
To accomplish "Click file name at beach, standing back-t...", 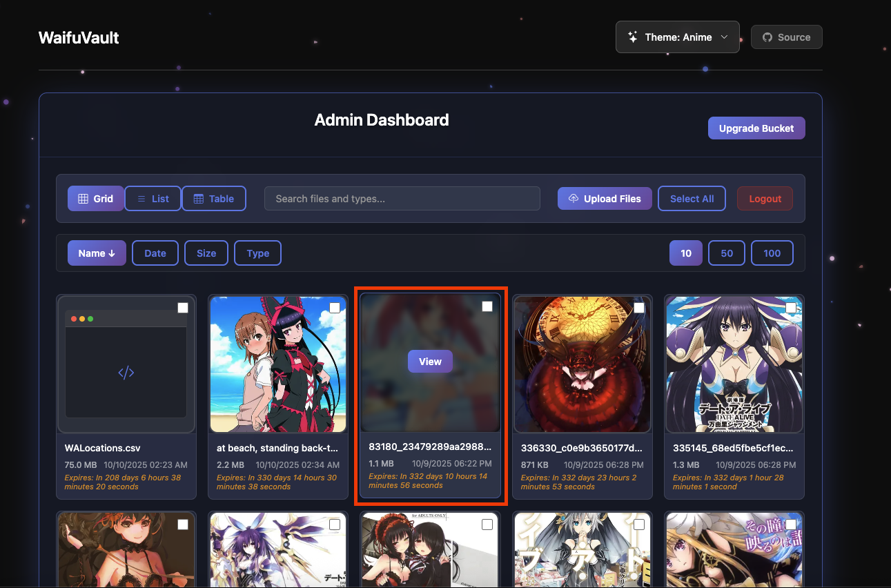I will (277, 448).
